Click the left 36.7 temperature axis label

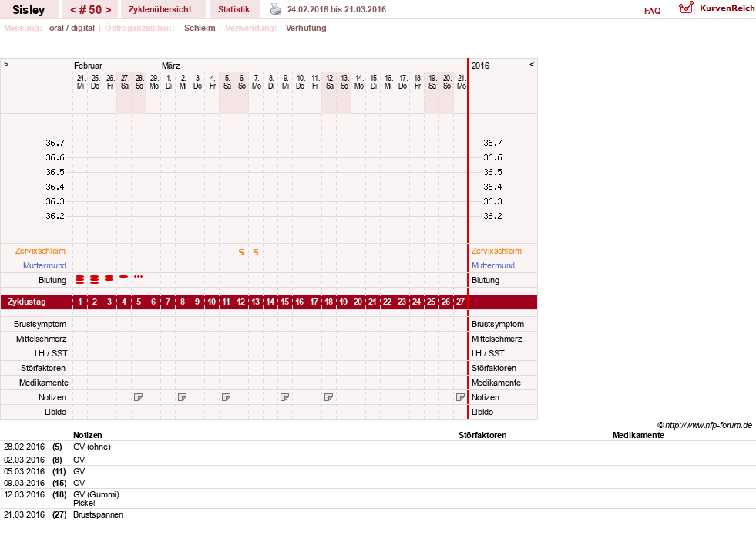[55, 143]
